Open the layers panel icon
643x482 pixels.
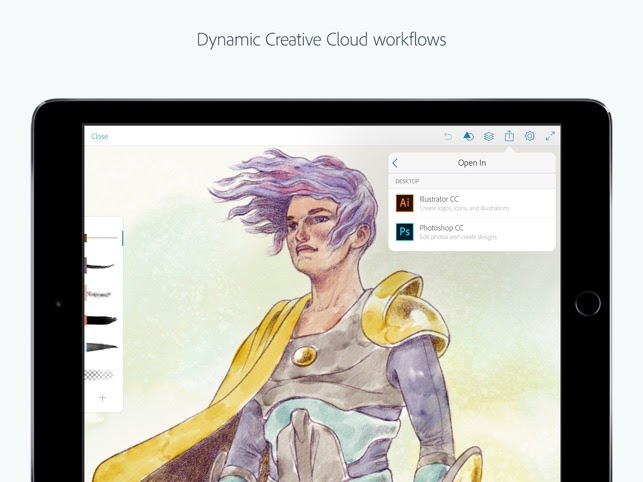pyautogui.click(x=489, y=136)
